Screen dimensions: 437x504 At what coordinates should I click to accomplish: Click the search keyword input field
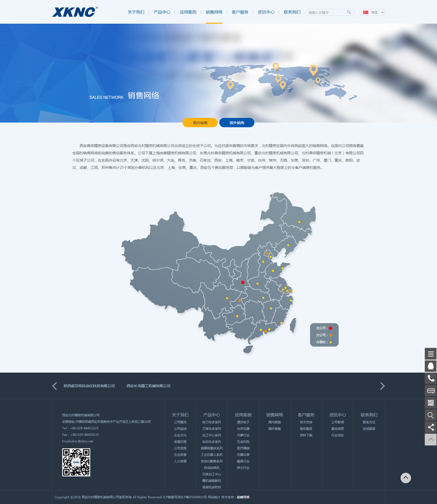click(x=326, y=12)
